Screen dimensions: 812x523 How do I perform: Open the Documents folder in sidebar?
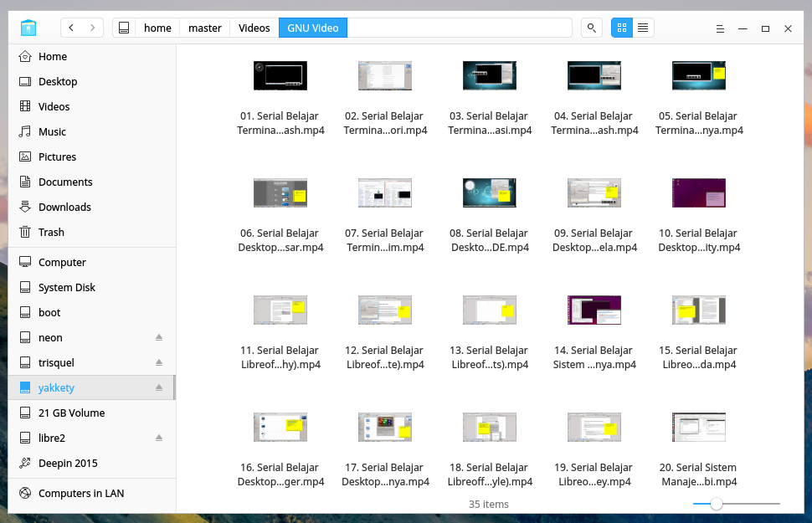click(x=65, y=182)
